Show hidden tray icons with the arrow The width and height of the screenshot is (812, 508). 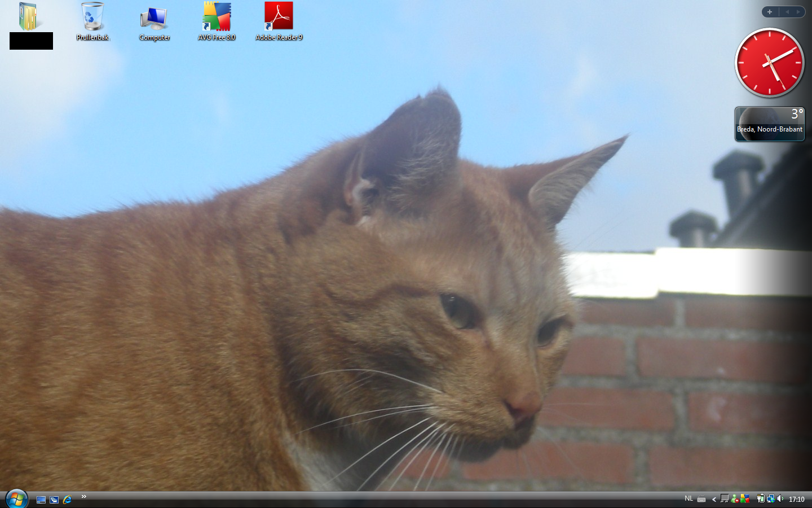[714, 499]
